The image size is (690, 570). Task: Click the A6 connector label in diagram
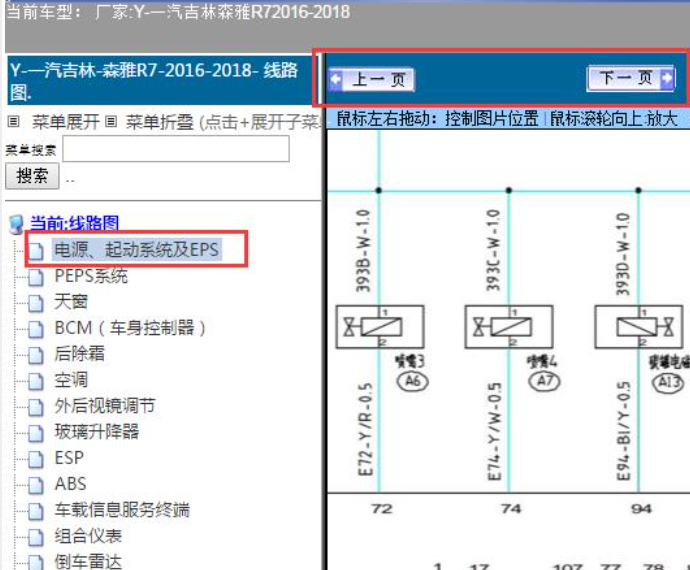click(413, 381)
